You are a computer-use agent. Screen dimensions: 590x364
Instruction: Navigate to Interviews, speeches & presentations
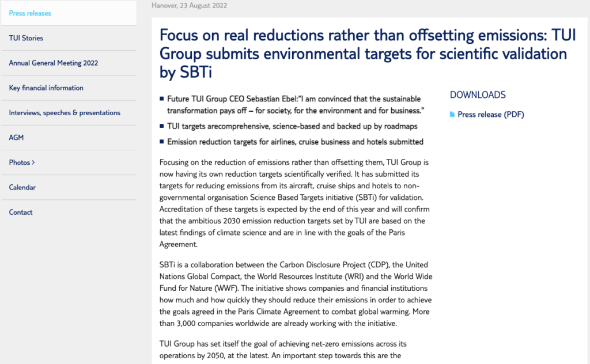coord(65,113)
